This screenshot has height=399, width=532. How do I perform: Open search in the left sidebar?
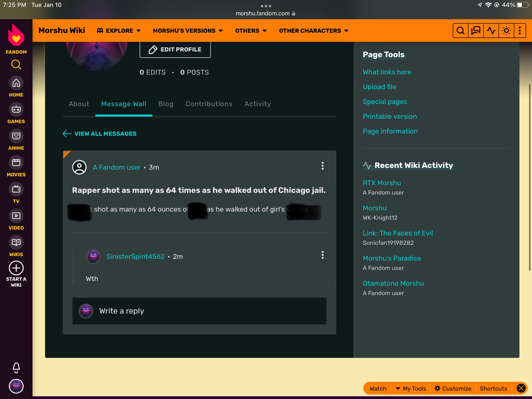point(16,65)
